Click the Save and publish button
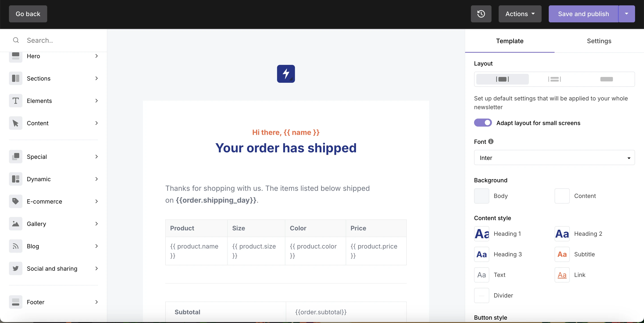 click(583, 14)
